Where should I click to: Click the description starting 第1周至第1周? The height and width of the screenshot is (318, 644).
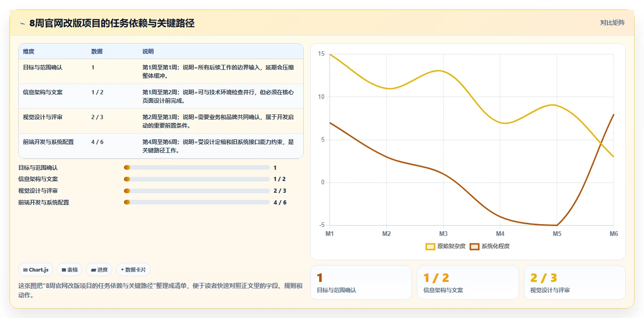coord(218,71)
